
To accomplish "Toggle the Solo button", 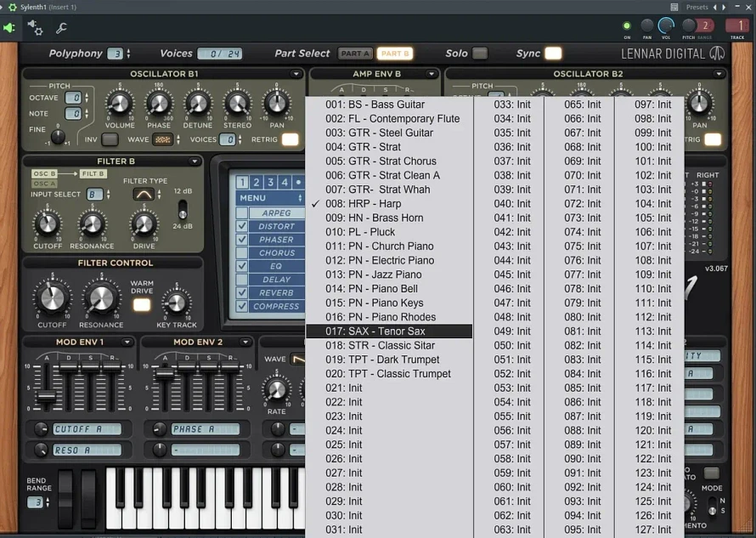I will click(480, 53).
